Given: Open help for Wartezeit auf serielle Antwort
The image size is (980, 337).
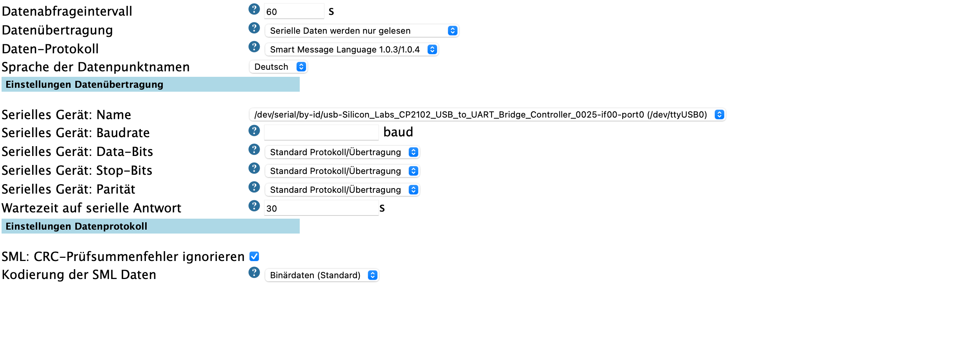Looking at the screenshot, I should tap(254, 206).
